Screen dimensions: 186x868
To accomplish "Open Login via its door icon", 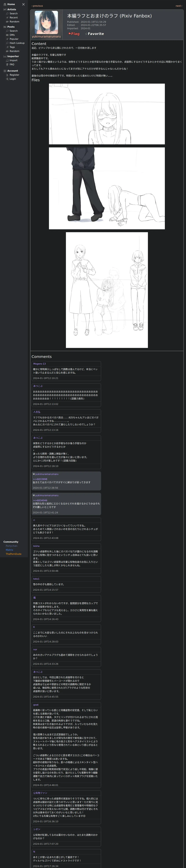I will 7,79.
